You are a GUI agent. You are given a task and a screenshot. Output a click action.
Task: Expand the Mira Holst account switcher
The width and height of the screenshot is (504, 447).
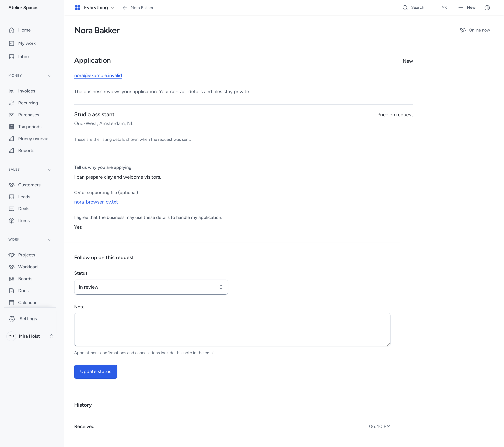tap(30, 336)
